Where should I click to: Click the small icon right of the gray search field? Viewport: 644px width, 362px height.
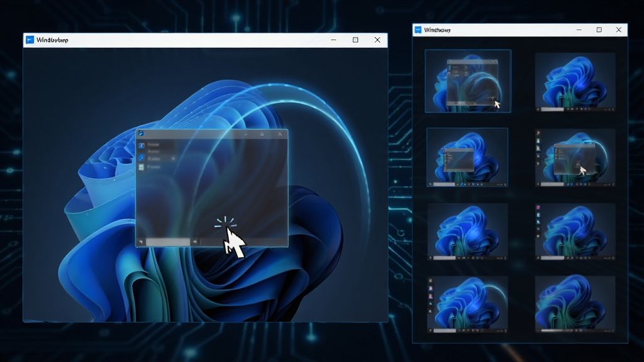coord(195,242)
